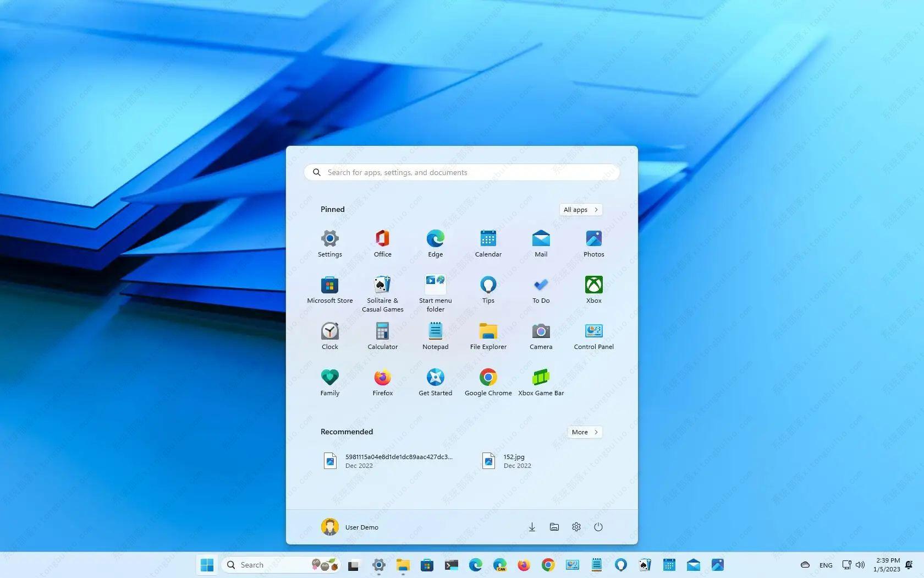Click the Windows Start button on taskbar
This screenshot has height=578, width=924.
(x=207, y=565)
